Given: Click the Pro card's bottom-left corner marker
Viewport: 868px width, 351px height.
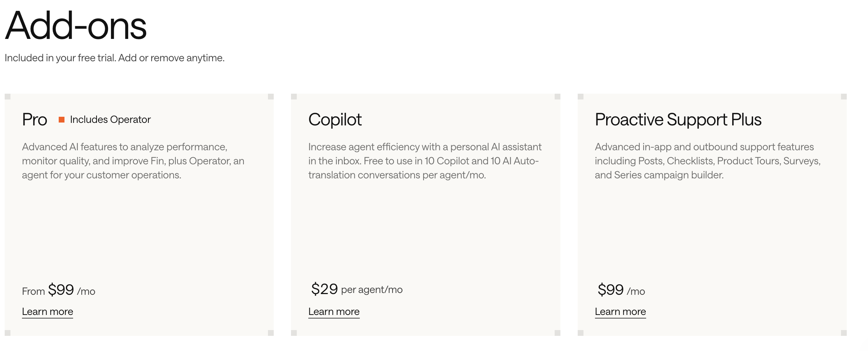Looking at the screenshot, I should click(8, 333).
